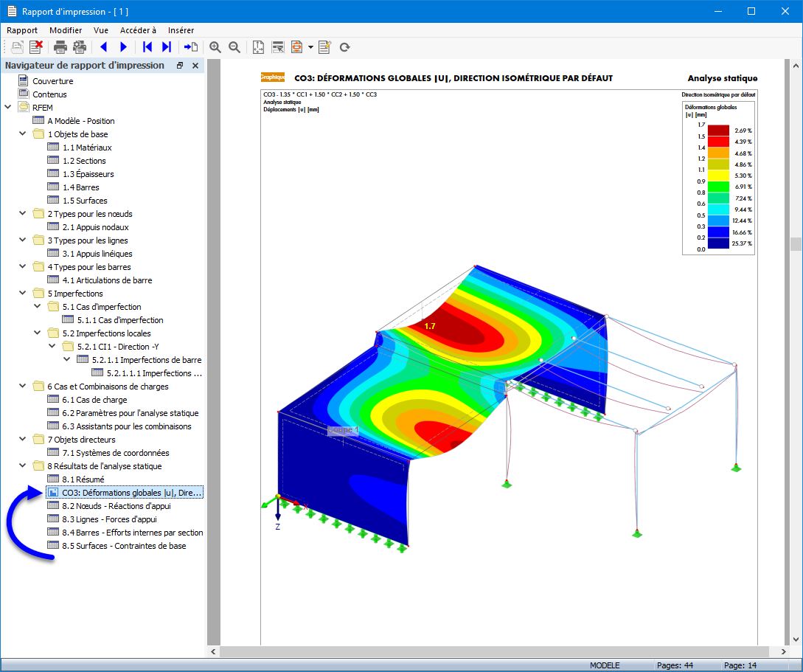Click the refresh report icon
The image size is (803, 672).
[344, 47]
